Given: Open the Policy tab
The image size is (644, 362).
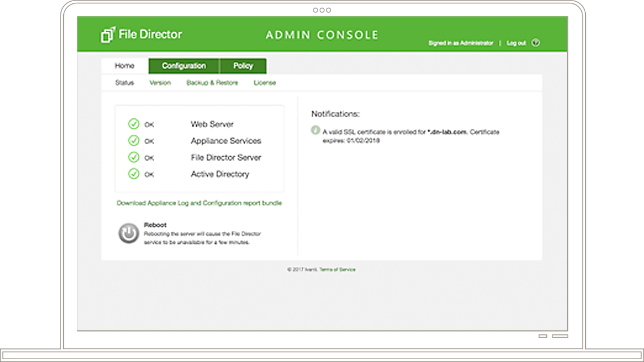Looking at the screenshot, I should click(x=243, y=66).
